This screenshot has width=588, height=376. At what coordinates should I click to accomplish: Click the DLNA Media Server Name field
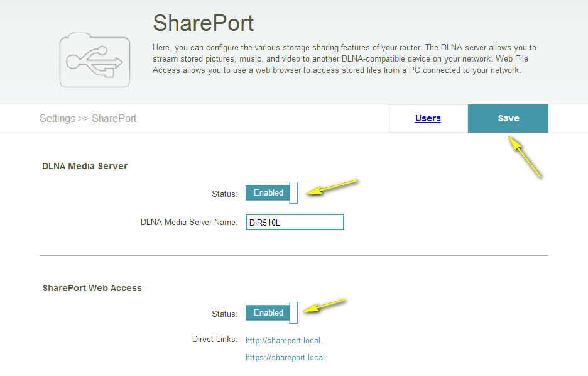click(x=295, y=223)
